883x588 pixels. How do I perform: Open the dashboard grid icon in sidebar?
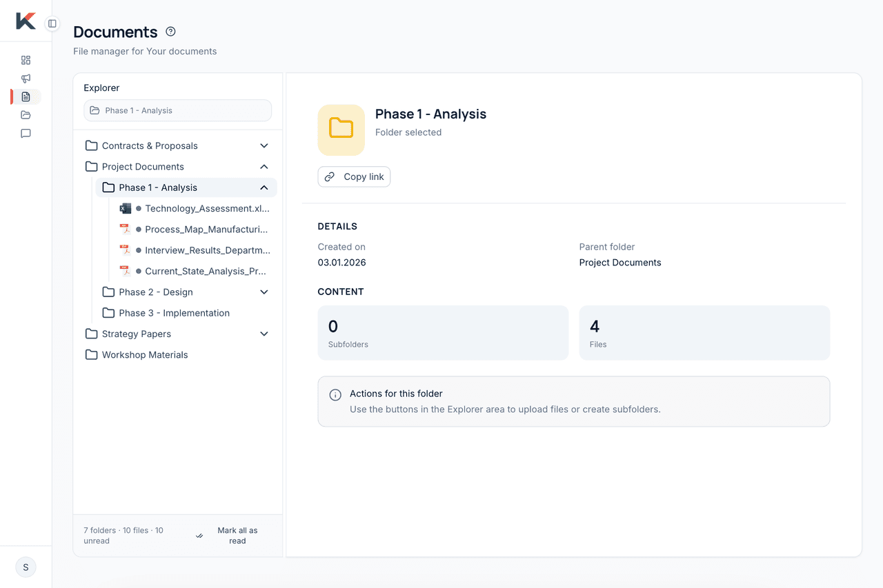click(26, 60)
